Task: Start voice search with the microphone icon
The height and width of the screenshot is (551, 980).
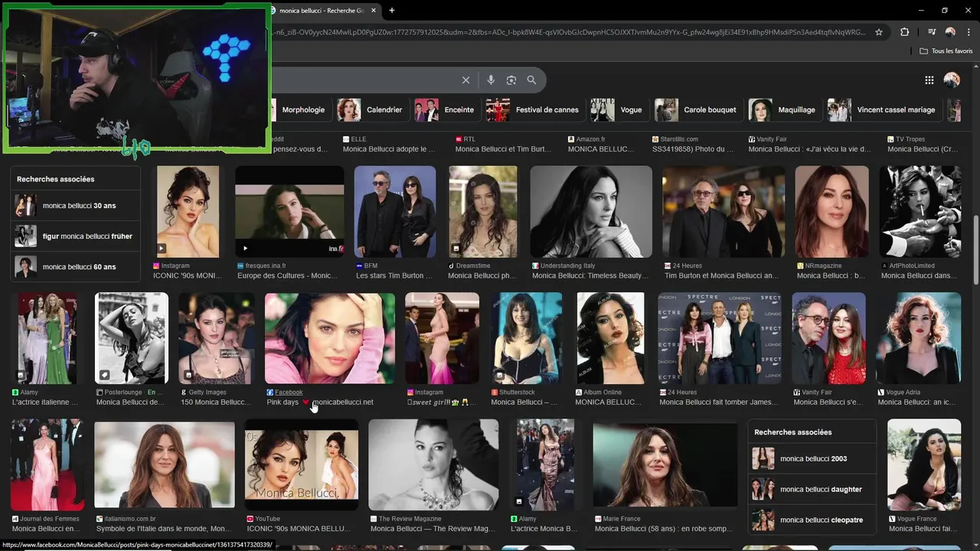Action: click(491, 80)
